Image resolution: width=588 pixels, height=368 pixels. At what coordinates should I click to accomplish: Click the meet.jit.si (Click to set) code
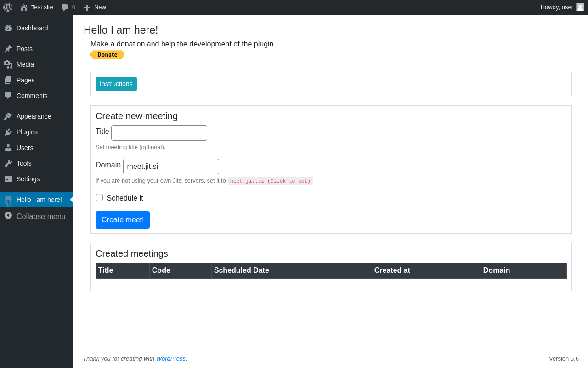[x=270, y=181]
